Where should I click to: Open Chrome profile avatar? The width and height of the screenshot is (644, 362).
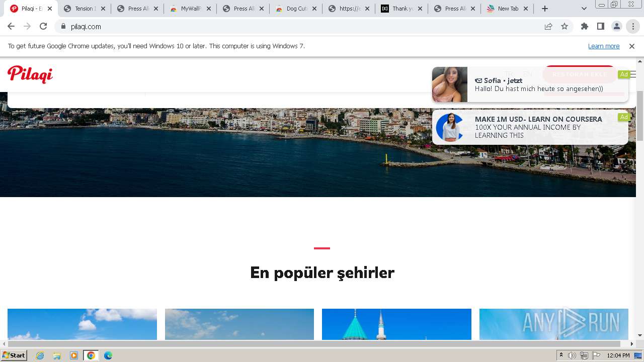[x=617, y=27]
